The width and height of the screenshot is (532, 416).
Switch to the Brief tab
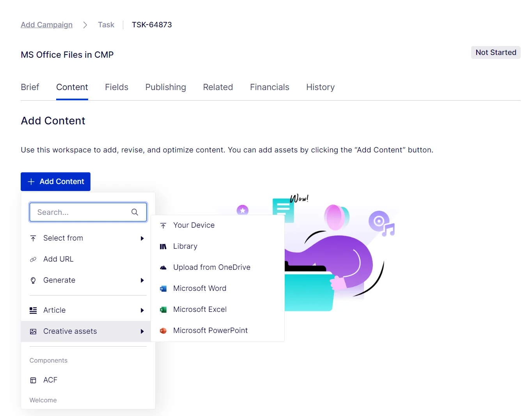coord(30,87)
